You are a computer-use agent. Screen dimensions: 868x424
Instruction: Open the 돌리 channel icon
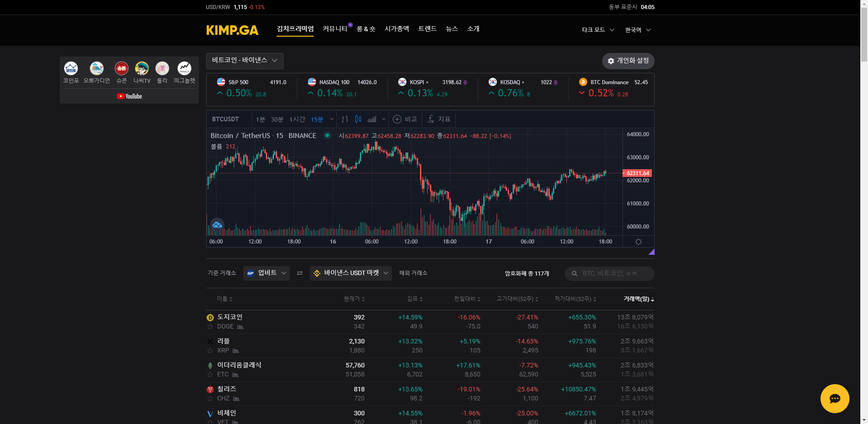click(x=162, y=68)
